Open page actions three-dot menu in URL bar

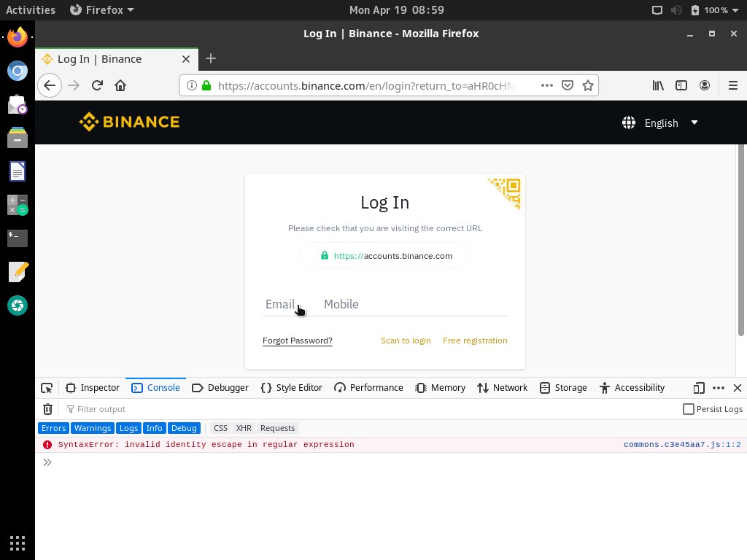[547, 86]
